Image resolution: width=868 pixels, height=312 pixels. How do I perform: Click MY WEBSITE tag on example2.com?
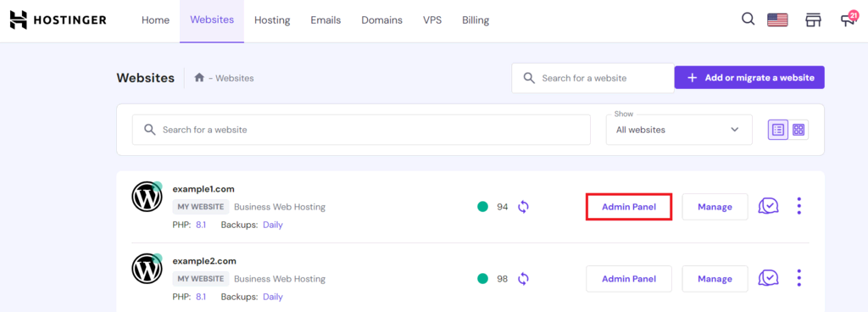201,279
